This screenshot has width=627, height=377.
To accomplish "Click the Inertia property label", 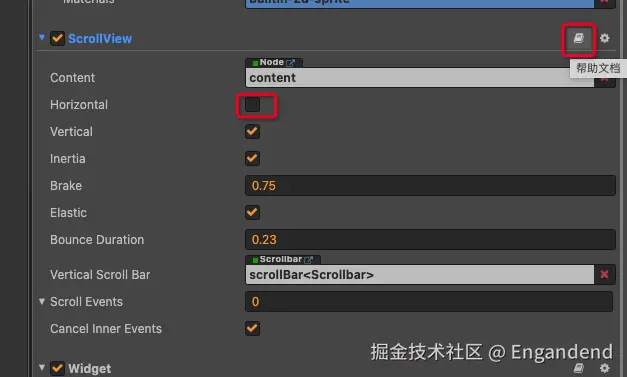I will coord(68,159).
